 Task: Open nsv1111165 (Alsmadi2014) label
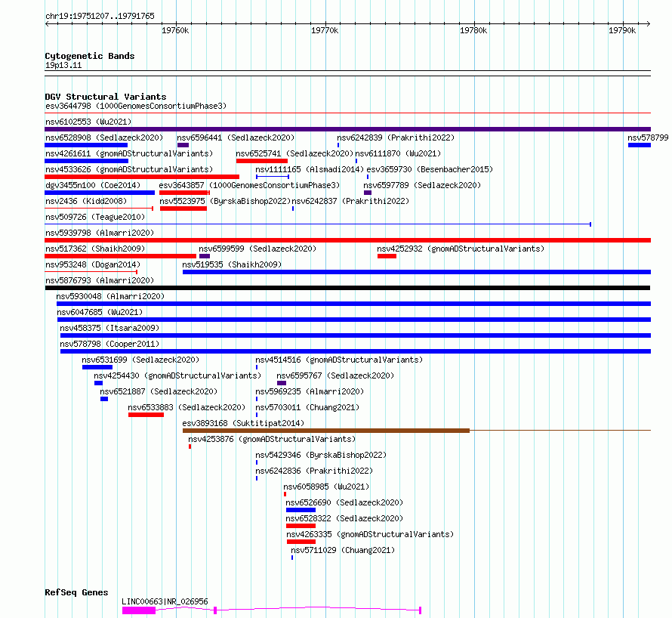tap(310, 169)
